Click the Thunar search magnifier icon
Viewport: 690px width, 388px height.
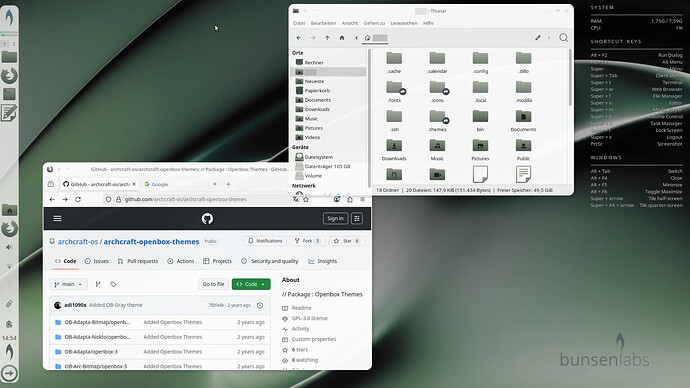click(x=563, y=38)
